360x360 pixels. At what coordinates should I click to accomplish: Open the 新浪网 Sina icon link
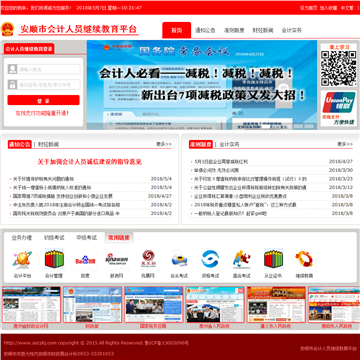pyautogui.click(x=116, y=260)
